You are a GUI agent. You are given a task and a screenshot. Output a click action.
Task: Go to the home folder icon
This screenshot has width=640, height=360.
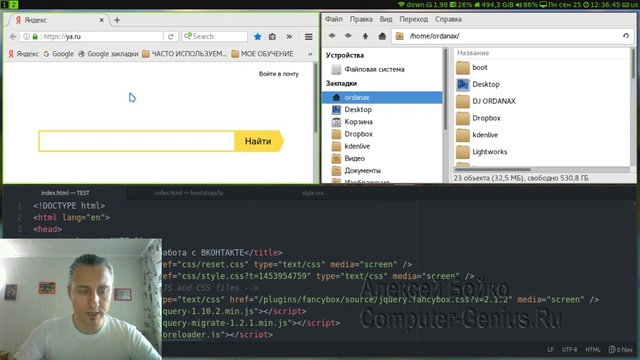point(382,36)
